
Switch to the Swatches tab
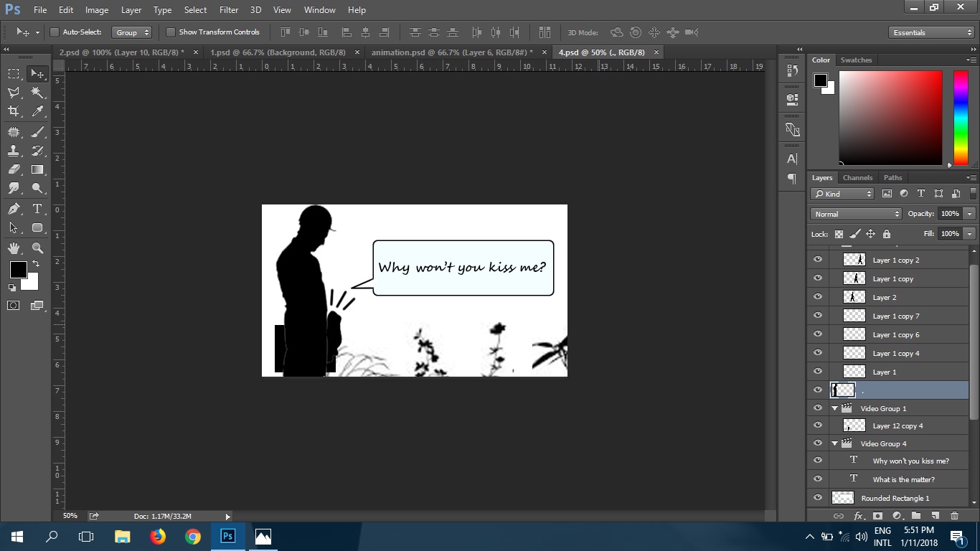tap(856, 60)
